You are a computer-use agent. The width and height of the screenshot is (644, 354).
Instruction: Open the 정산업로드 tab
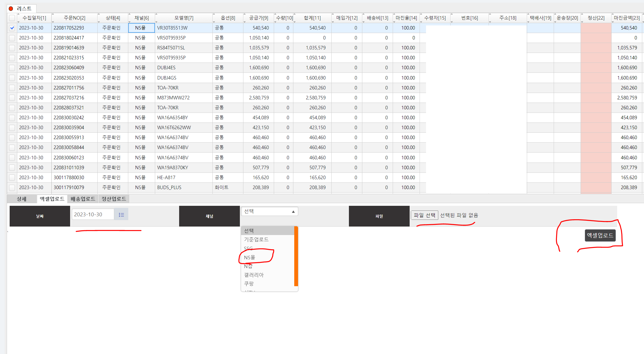114,199
